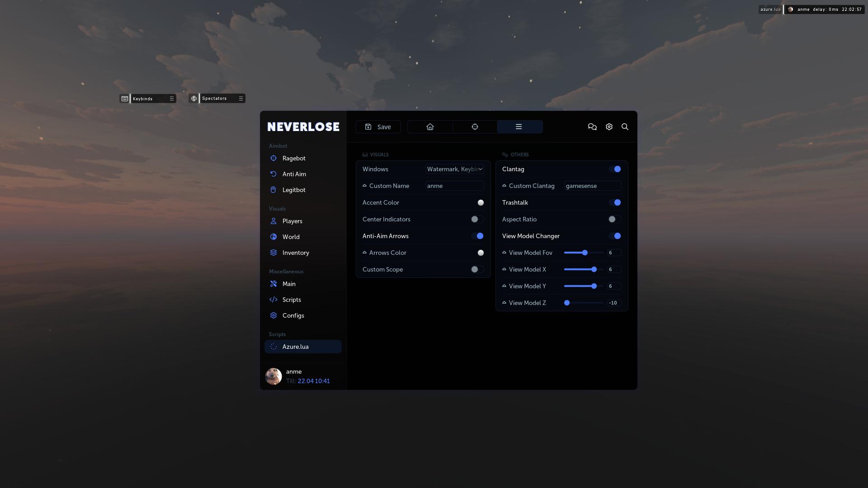Collapse the Arrows Color sub-option

point(365,253)
